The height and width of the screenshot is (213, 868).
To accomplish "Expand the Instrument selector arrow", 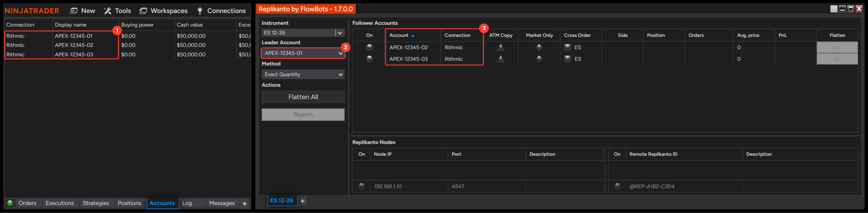I will coord(340,33).
